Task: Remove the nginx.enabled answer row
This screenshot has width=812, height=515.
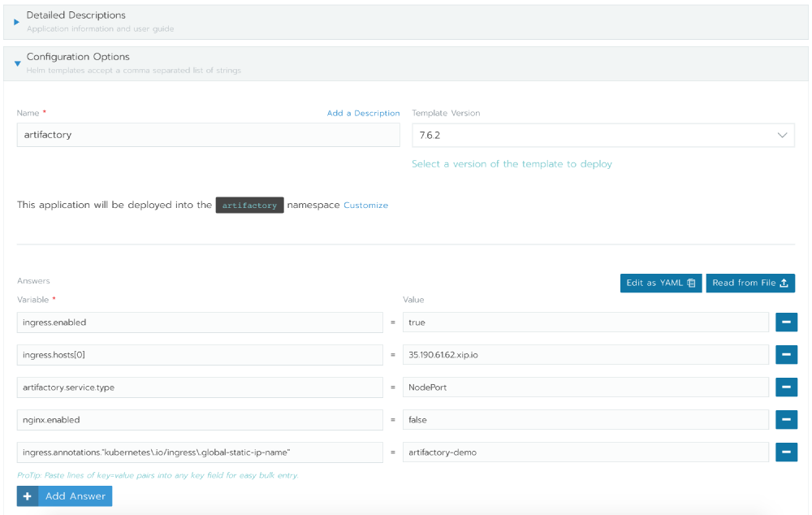Action: point(785,419)
